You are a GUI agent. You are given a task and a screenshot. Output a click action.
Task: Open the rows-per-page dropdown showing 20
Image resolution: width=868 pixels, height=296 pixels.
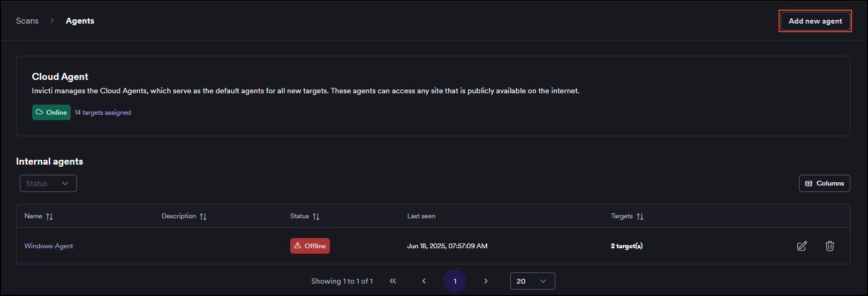click(532, 281)
